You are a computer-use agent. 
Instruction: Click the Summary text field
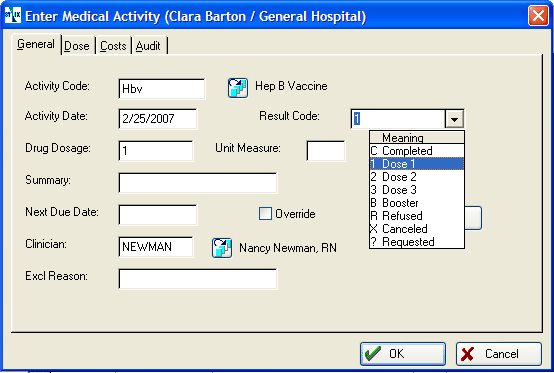coord(198,183)
